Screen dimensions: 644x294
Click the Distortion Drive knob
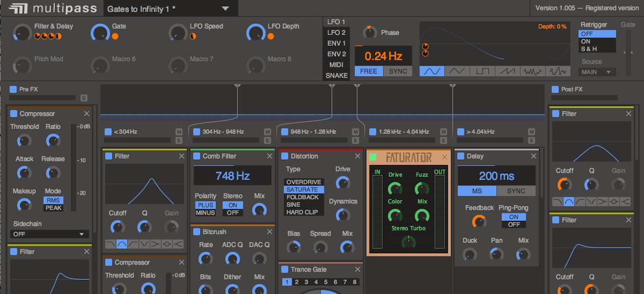[x=343, y=183]
